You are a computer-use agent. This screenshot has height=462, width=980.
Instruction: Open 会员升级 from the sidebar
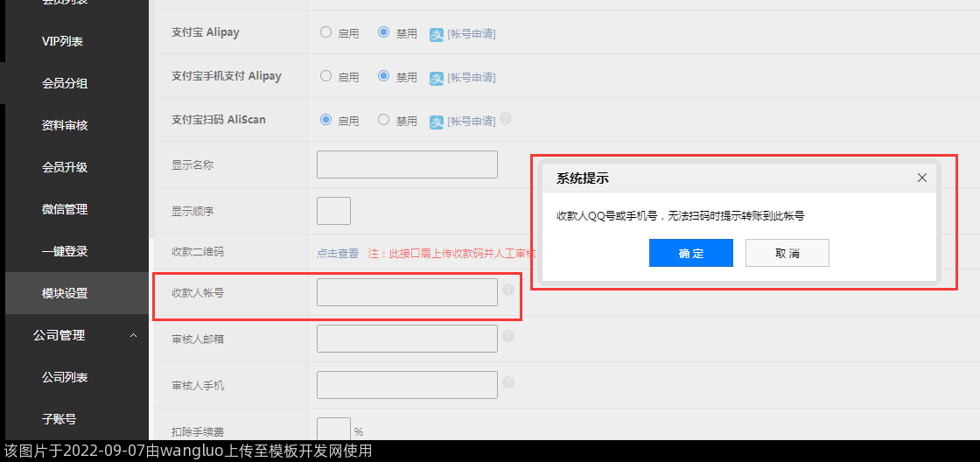[x=65, y=167]
